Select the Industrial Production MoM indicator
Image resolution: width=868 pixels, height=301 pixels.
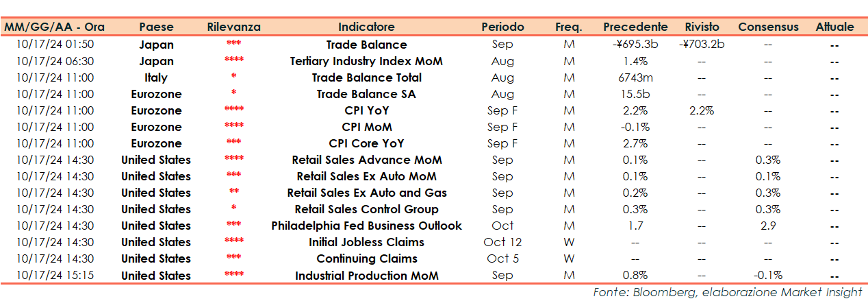tap(366, 276)
